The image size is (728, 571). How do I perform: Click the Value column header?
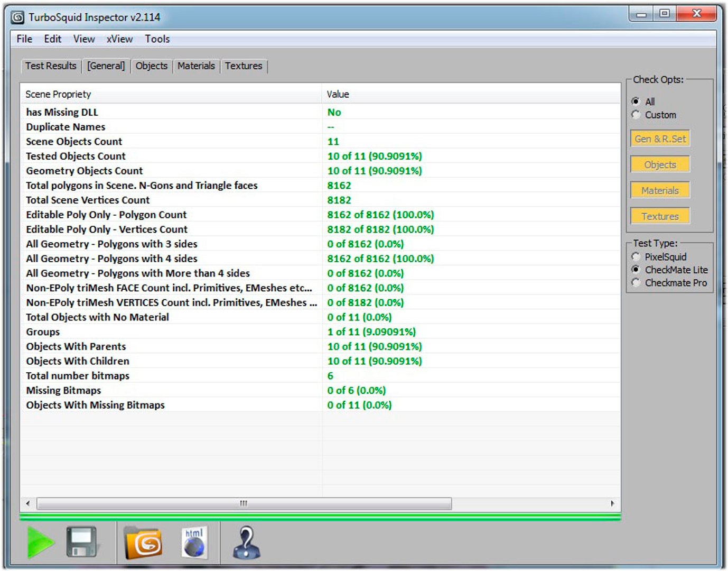pyautogui.click(x=471, y=94)
